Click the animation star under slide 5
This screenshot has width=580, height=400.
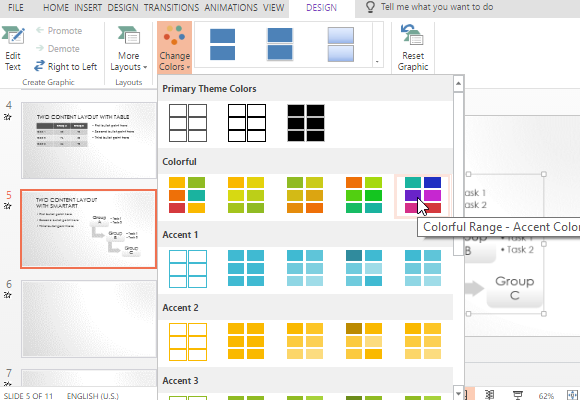click(x=8, y=206)
